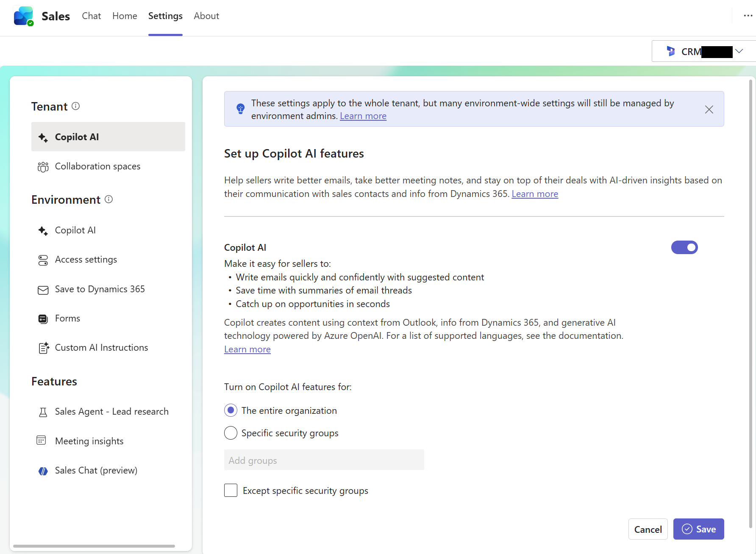Switch to the Chat tab

click(x=91, y=16)
